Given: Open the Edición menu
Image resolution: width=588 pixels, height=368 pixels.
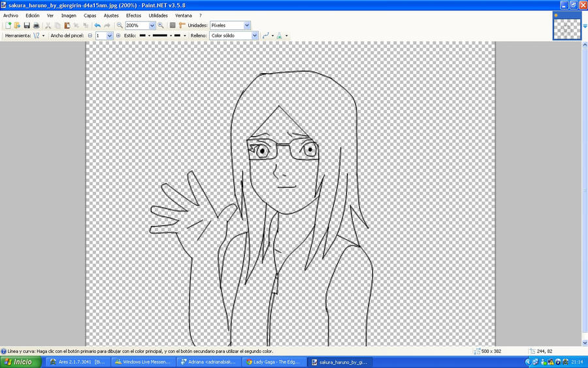Looking at the screenshot, I should 33,16.
